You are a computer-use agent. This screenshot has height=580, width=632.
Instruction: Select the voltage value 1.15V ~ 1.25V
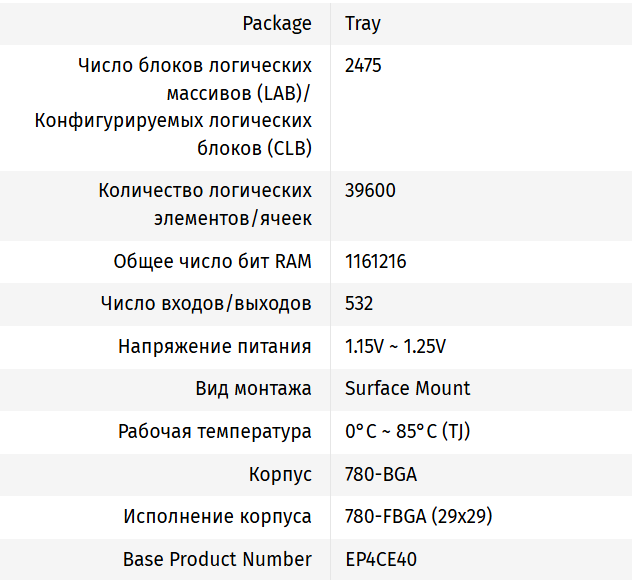coord(396,346)
